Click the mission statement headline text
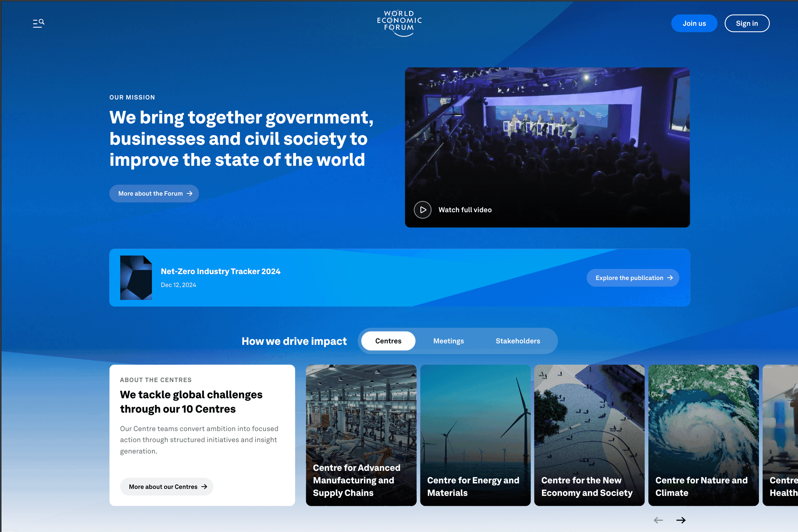Viewport: 798px width, 532px height. (242, 139)
